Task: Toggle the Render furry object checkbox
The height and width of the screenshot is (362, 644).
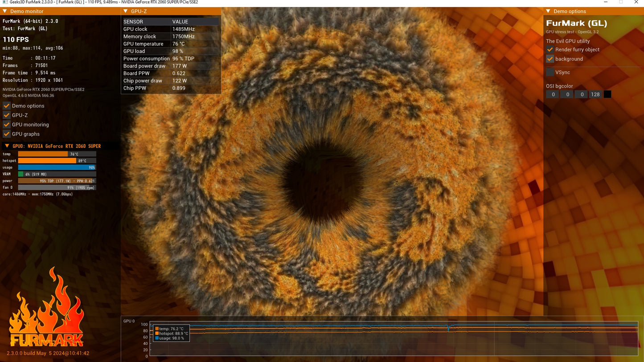Action: tap(550, 49)
